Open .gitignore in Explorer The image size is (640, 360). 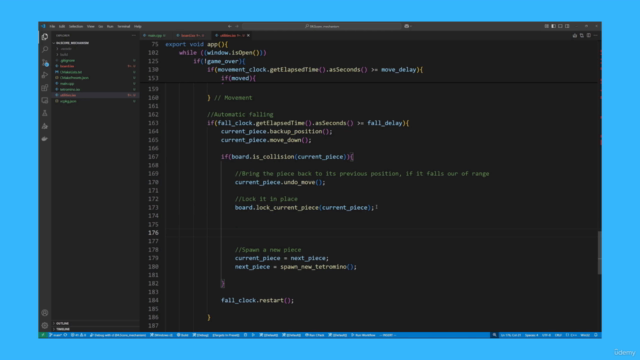pos(67,60)
